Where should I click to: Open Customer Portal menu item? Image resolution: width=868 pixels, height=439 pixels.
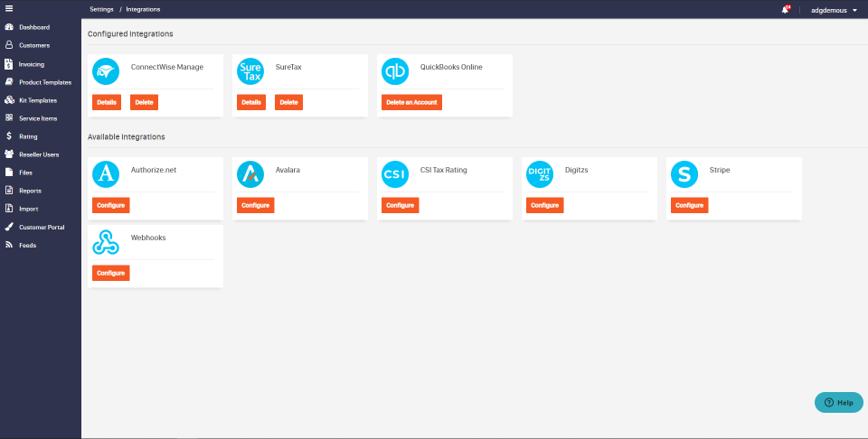41,228
